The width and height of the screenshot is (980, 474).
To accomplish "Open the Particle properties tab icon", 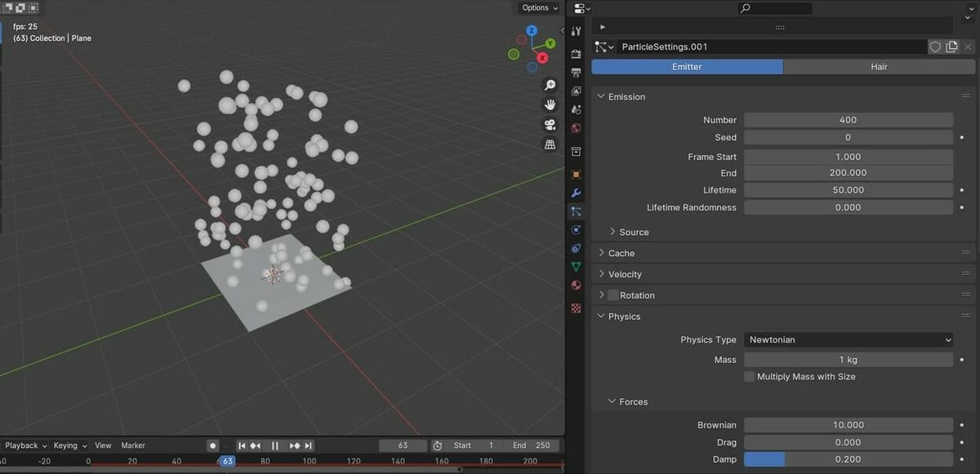I will (x=576, y=211).
